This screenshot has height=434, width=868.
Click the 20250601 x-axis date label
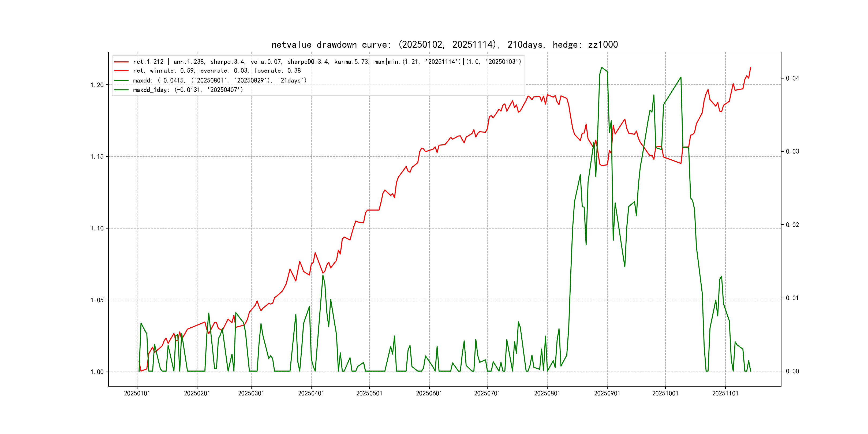click(x=429, y=393)
